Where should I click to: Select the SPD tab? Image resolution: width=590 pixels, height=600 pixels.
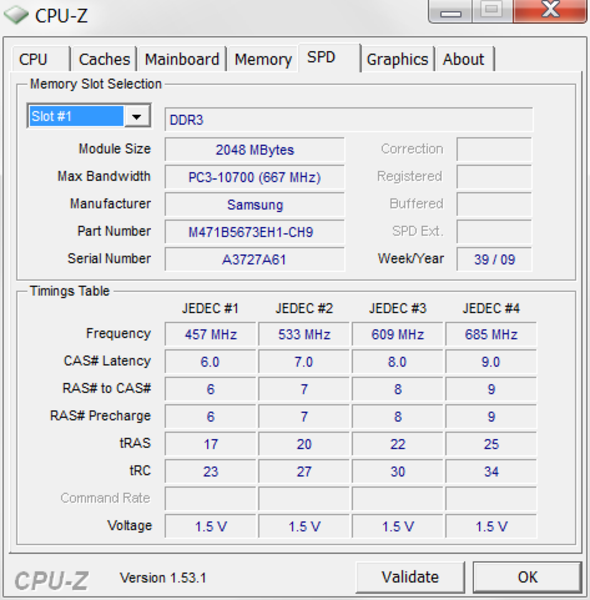click(x=329, y=57)
